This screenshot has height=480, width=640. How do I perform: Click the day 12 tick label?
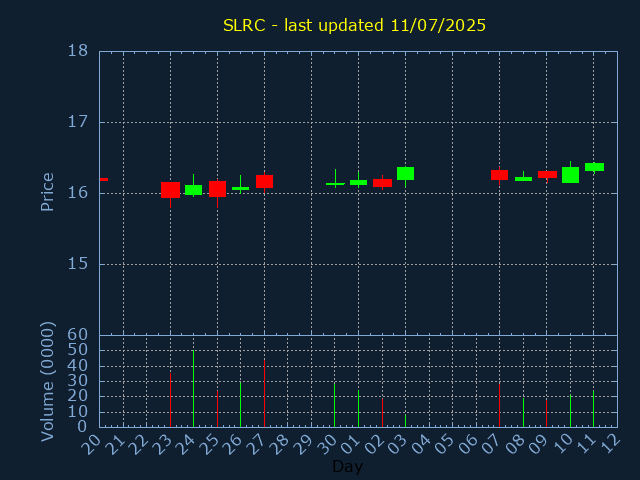609,444
